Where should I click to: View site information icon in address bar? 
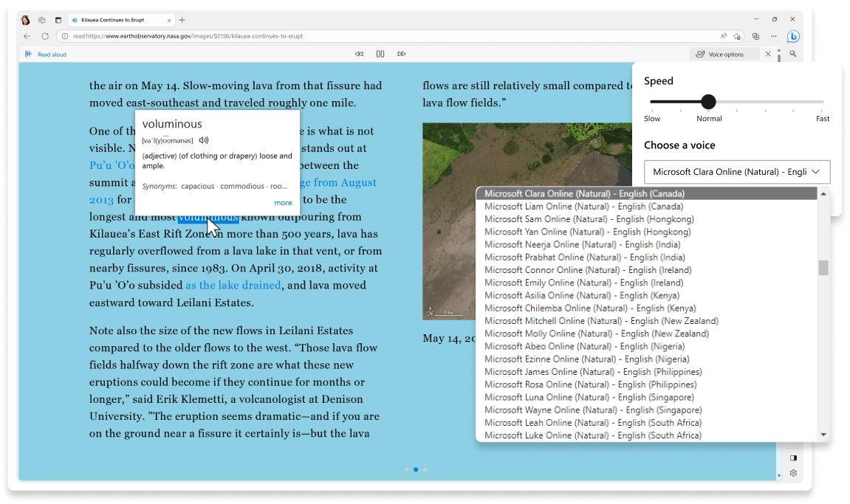pyautogui.click(x=65, y=36)
